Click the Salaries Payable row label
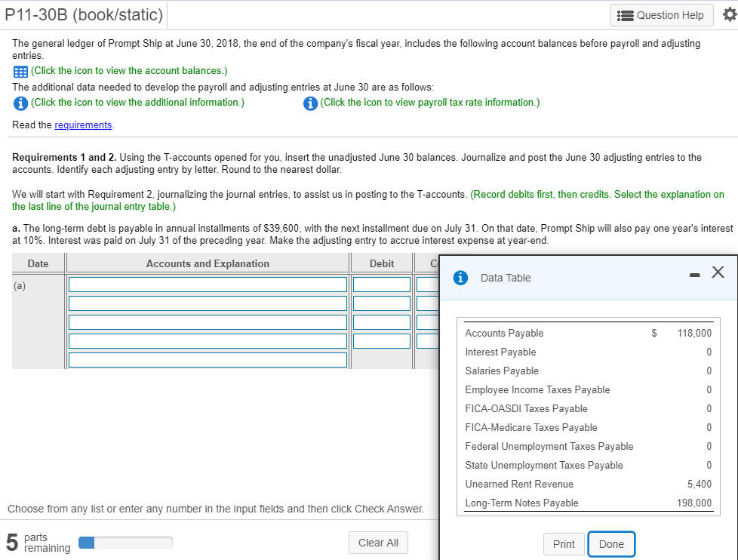Viewport: 738px width, 560px height. tap(502, 371)
